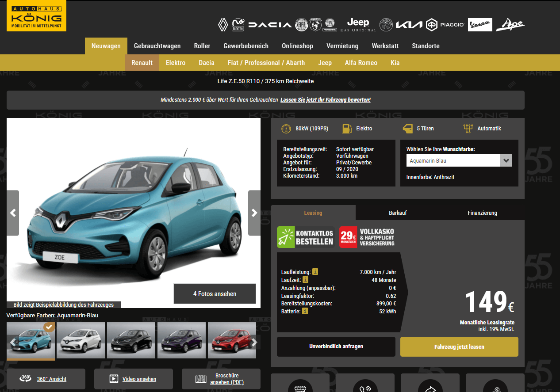560x392 pixels.
Task: Select the red car color thumbnail
Action: pyautogui.click(x=232, y=340)
